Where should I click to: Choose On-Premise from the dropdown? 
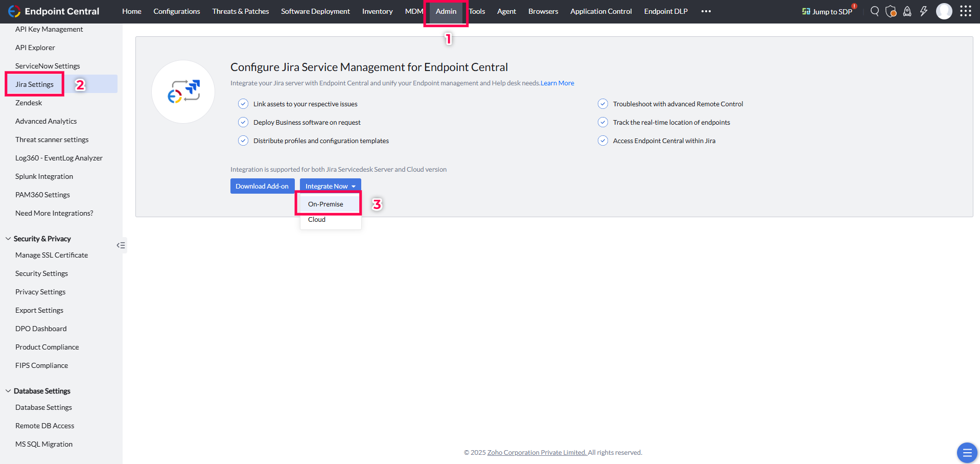(x=325, y=204)
